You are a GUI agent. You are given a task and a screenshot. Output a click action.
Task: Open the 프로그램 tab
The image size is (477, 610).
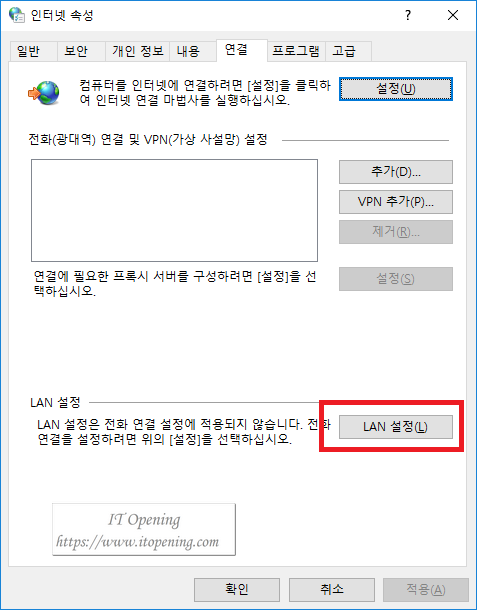[x=296, y=51]
